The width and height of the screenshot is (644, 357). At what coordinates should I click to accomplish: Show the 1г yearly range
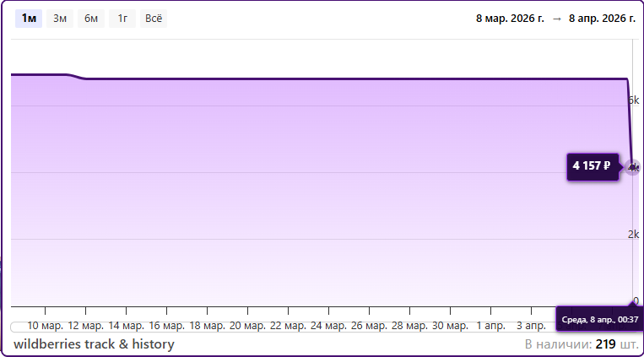(122, 19)
